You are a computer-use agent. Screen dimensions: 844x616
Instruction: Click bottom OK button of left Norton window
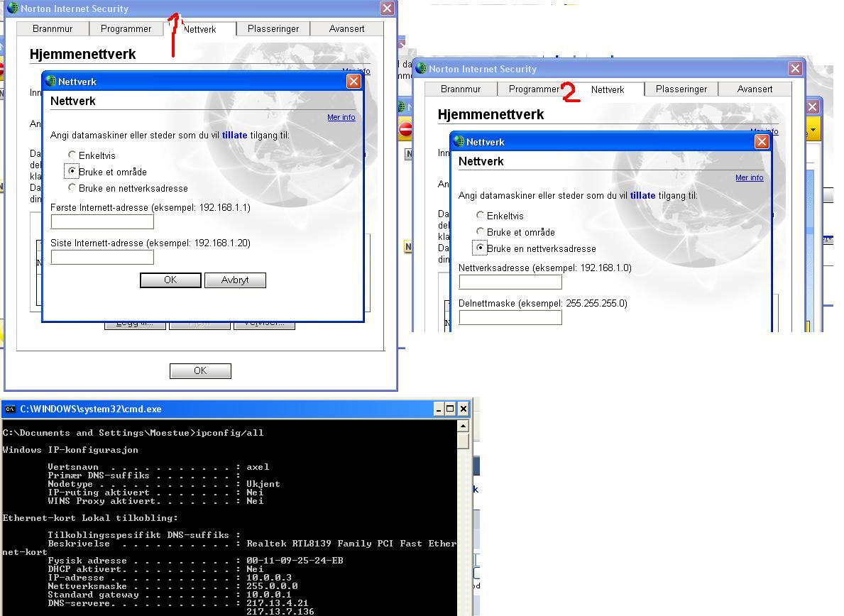pos(200,370)
